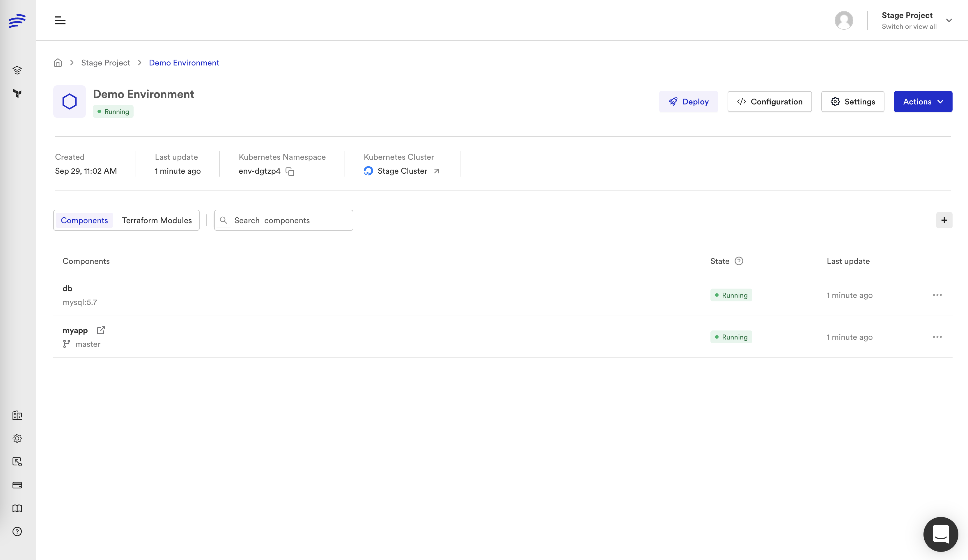The width and height of the screenshot is (968, 560).
Task: Copy the Kubernetes namespace env-dgtzp4
Action: tap(290, 172)
